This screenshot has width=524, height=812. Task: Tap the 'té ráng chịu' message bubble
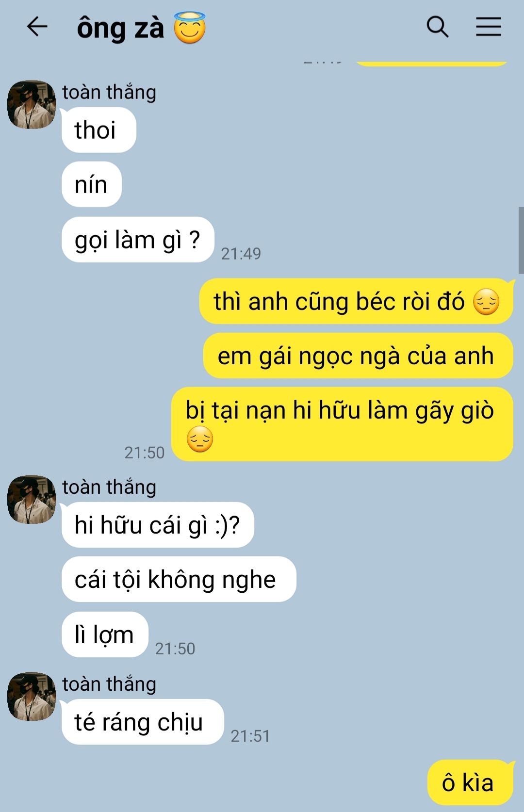tap(143, 722)
